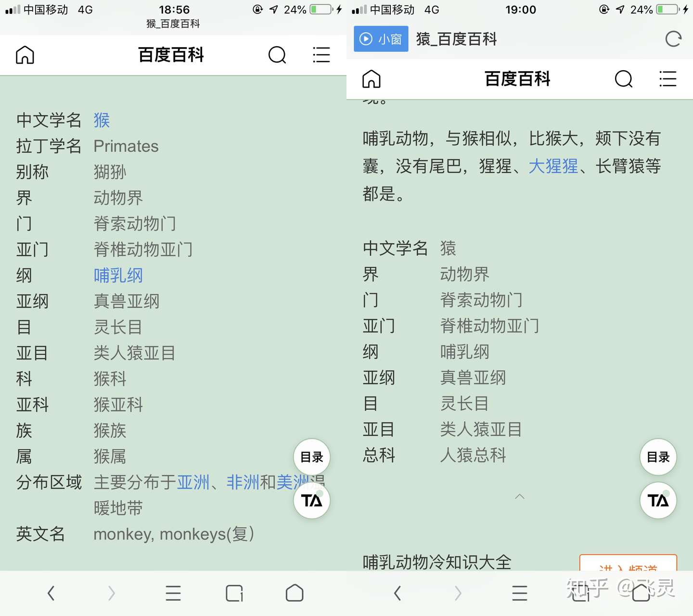Tap search icon in left 猴 page
Screen dimensions: 693x616
[x=277, y=55]
